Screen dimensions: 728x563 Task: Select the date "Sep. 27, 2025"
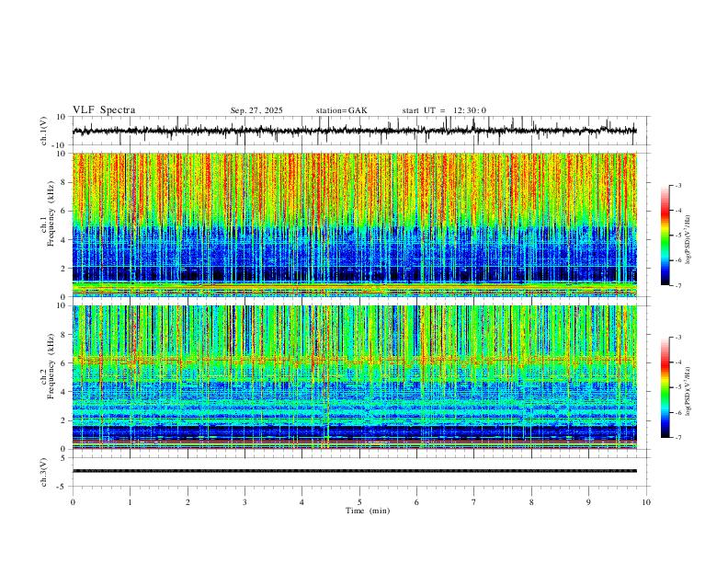256,110
